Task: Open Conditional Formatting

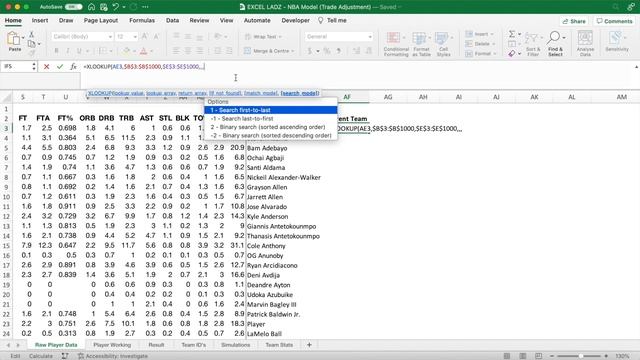Action: pyautogui.click(x=396, y=44)
